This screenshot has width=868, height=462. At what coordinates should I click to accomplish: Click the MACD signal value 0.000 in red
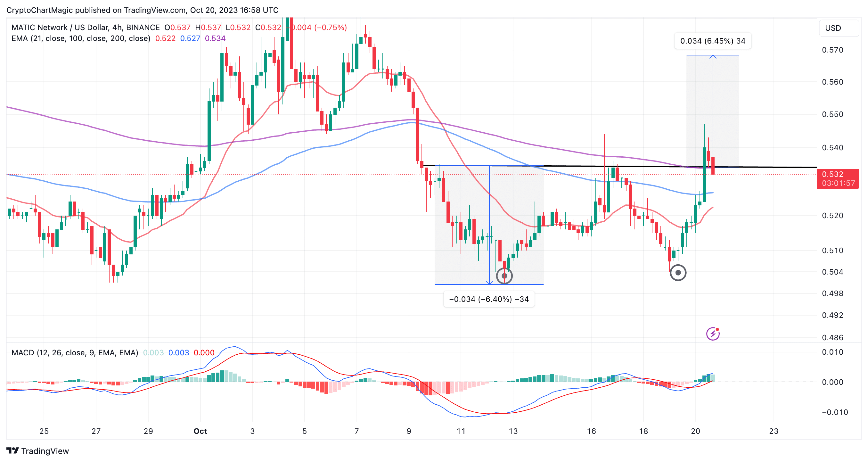coord(204,352)
